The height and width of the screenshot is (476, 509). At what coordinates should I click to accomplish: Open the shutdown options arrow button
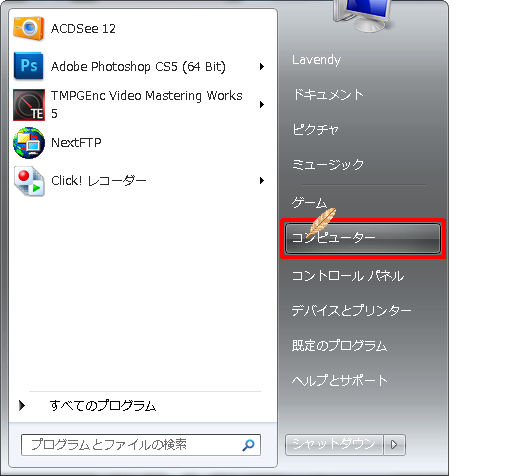tap(394, 445)
